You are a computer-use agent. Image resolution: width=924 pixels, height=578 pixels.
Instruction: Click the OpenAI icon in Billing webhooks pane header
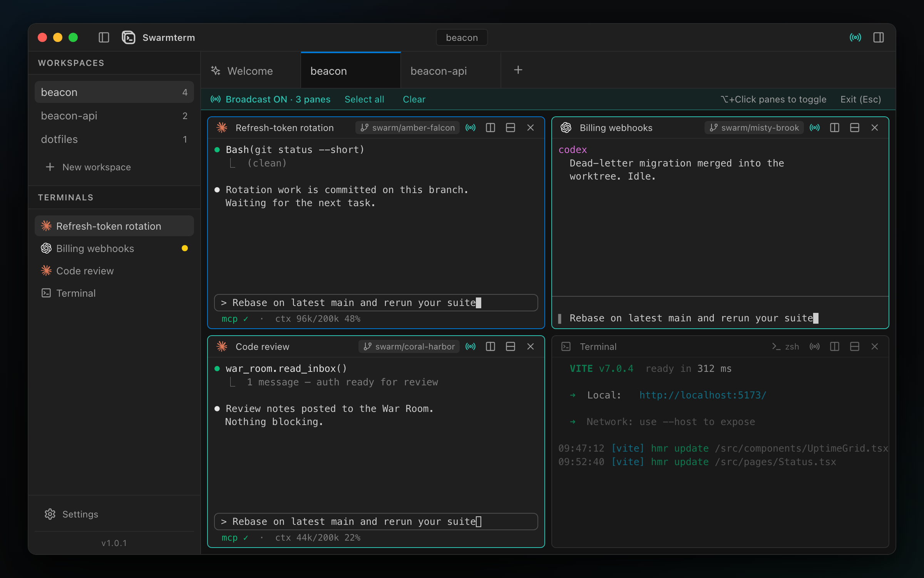(x=566, y=128)
